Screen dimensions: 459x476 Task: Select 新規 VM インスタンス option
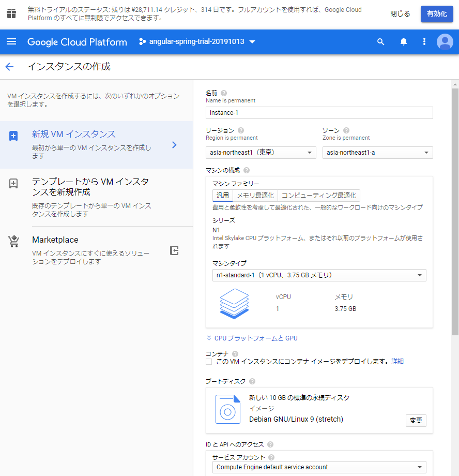click(97, 145)
